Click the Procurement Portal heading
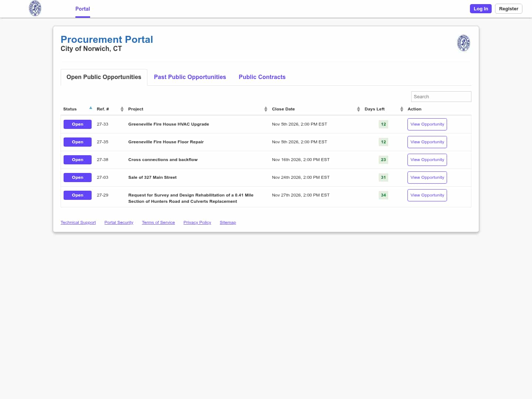 107,40
